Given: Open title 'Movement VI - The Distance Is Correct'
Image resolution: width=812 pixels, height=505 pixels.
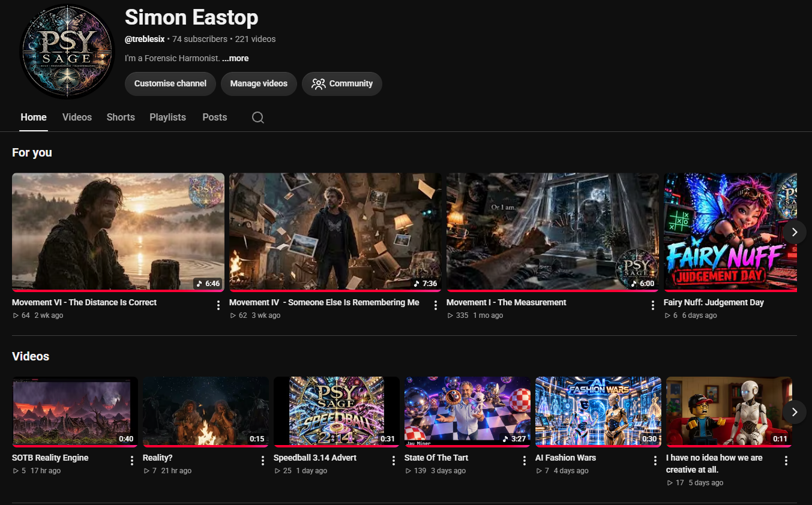Looking at the screenshot, I should point(84,302).
